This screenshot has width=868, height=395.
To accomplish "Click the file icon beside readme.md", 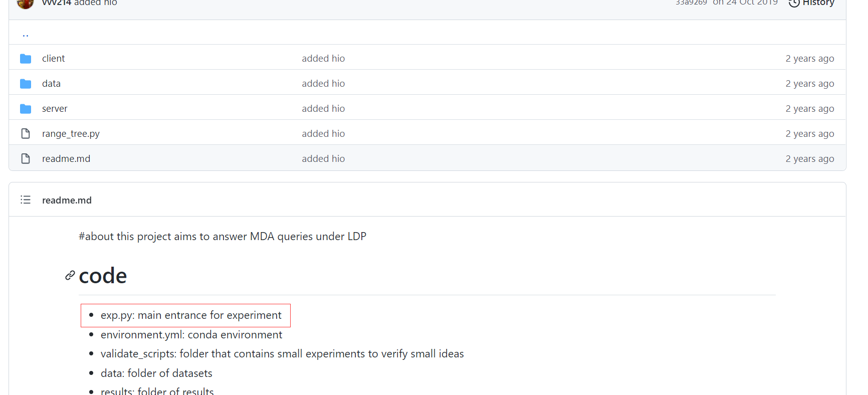I will 26,158.
